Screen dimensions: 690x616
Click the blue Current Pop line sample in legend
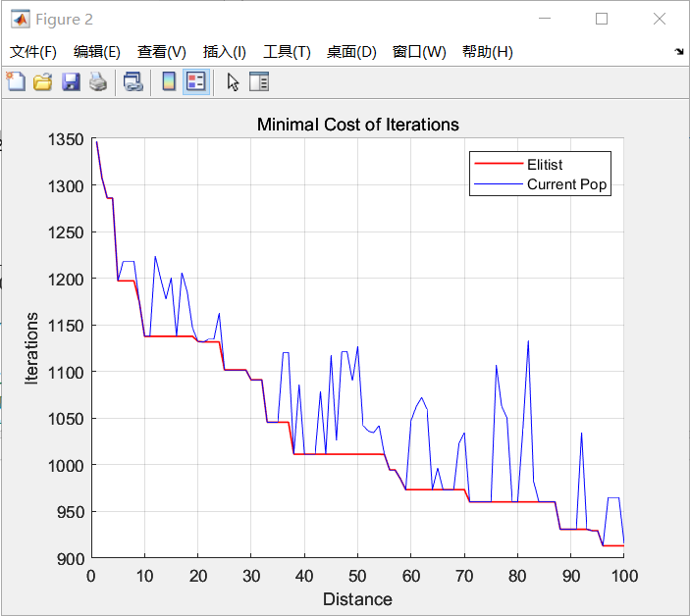click(499, 183)
